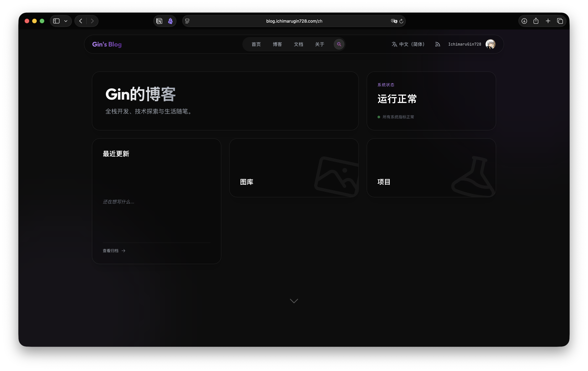
Task: Open the 博客 nav item
Action: (277, 44)
